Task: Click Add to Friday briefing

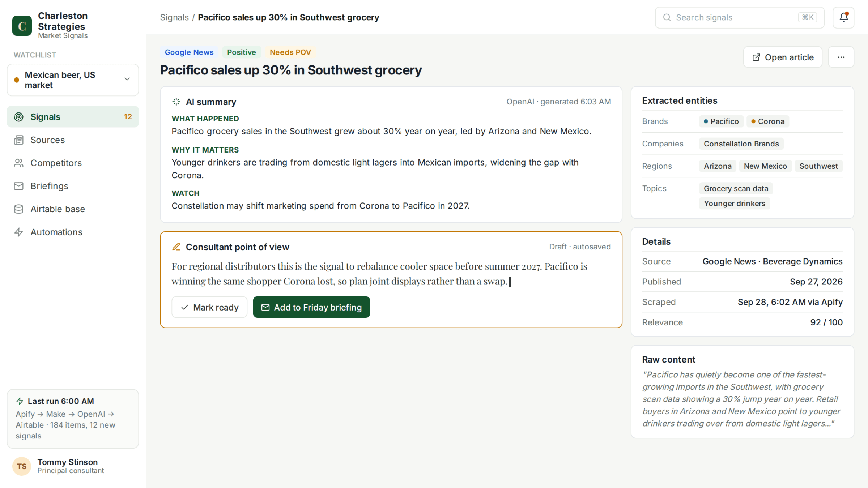Action: (x=311, y=307)
